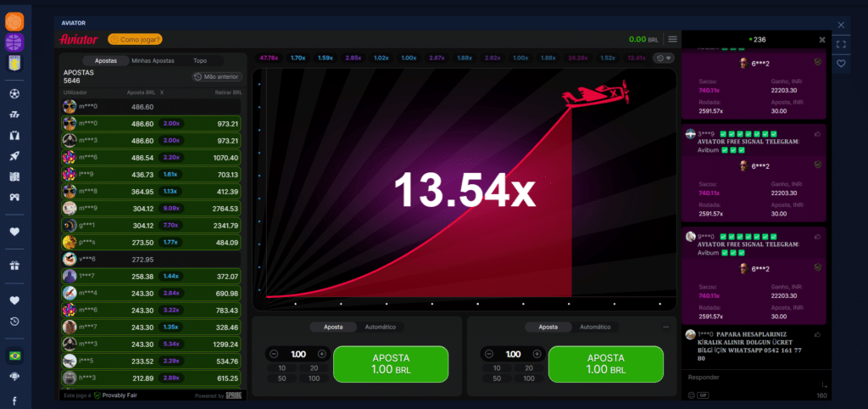Expand the round history dropdown
This screenshot has width=868, height=409.
click(663, 58)
